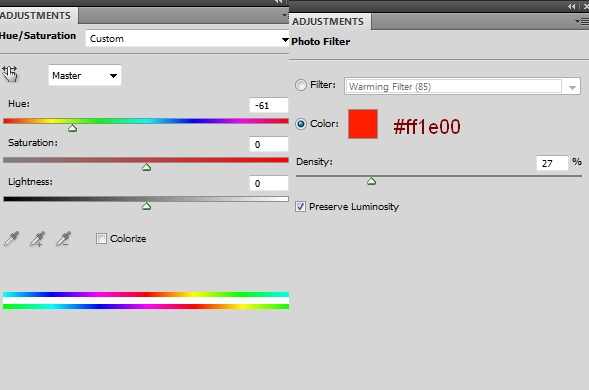Click the Saturation value field
This screenshot has width=589, height=390.
(269, 144)
